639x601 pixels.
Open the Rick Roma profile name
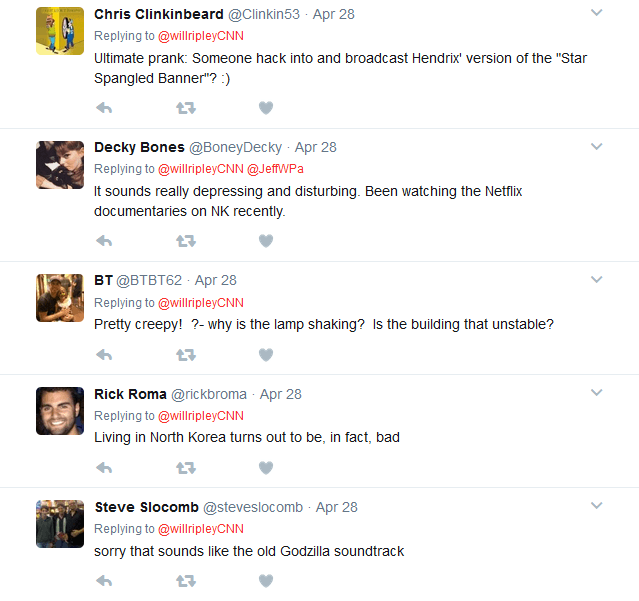pyautogui.click(x=128, y=394)
